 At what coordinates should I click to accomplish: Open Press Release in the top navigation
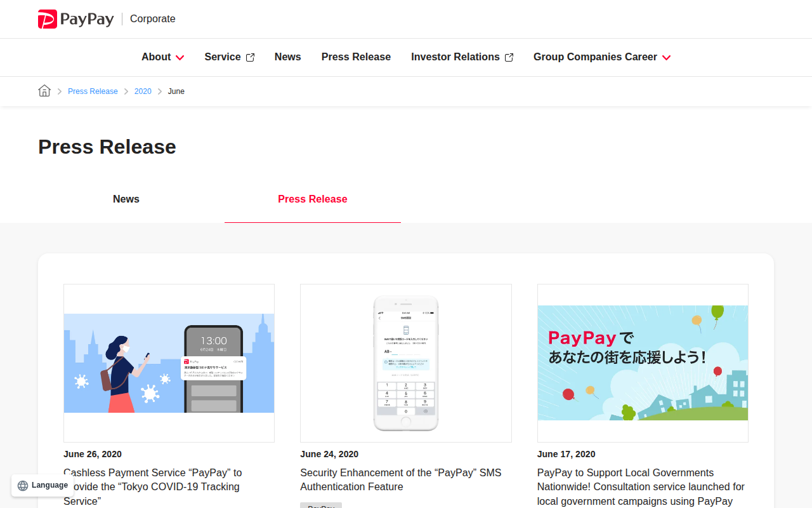click(356, 57)
